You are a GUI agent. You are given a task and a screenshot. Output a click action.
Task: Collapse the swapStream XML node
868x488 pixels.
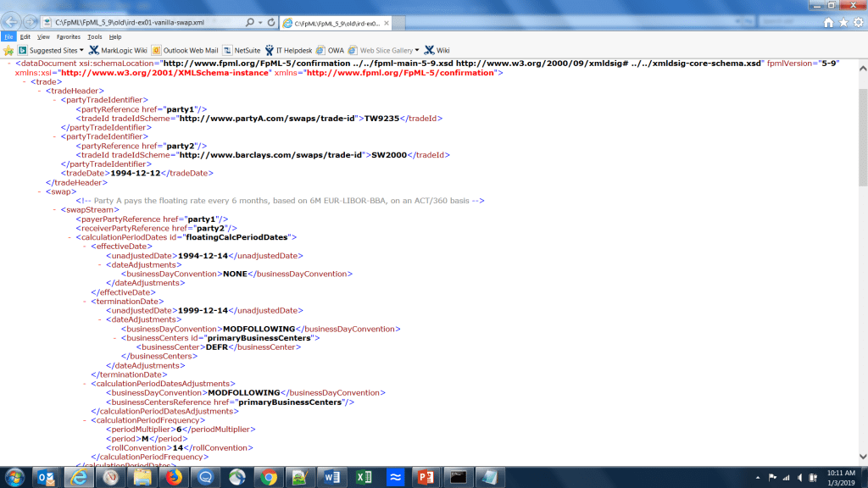tap(54, 209)
